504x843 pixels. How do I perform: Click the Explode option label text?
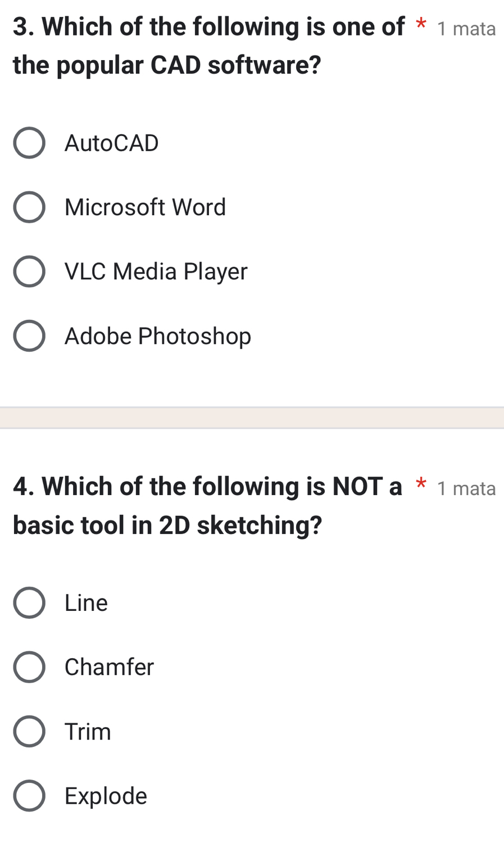click(x=106, y=796)
